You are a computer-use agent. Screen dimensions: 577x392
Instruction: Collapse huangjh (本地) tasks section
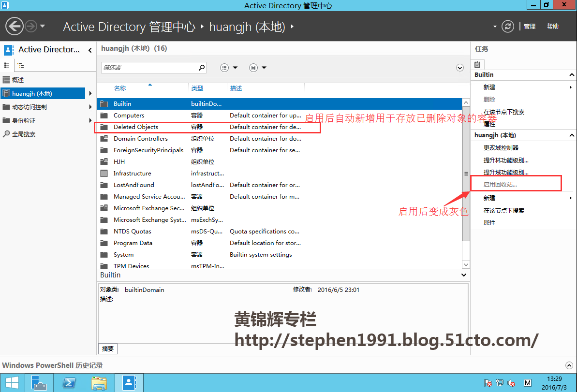(572, 135)
